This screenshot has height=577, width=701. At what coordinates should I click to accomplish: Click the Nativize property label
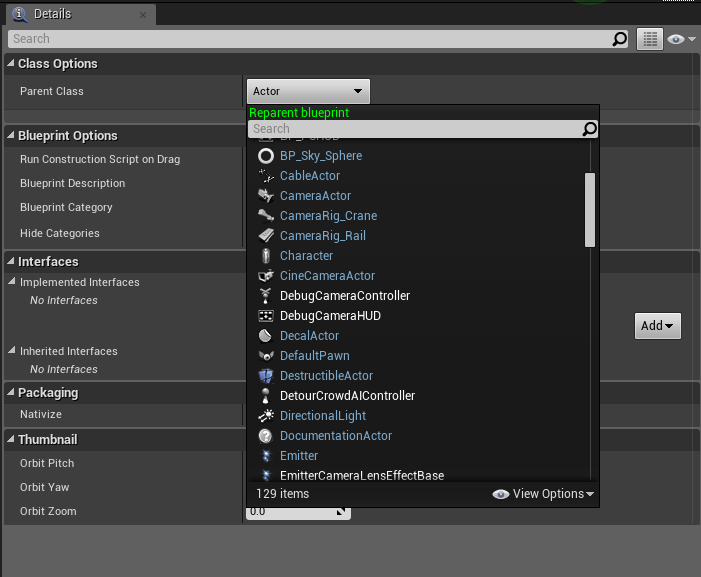(41, 414)
